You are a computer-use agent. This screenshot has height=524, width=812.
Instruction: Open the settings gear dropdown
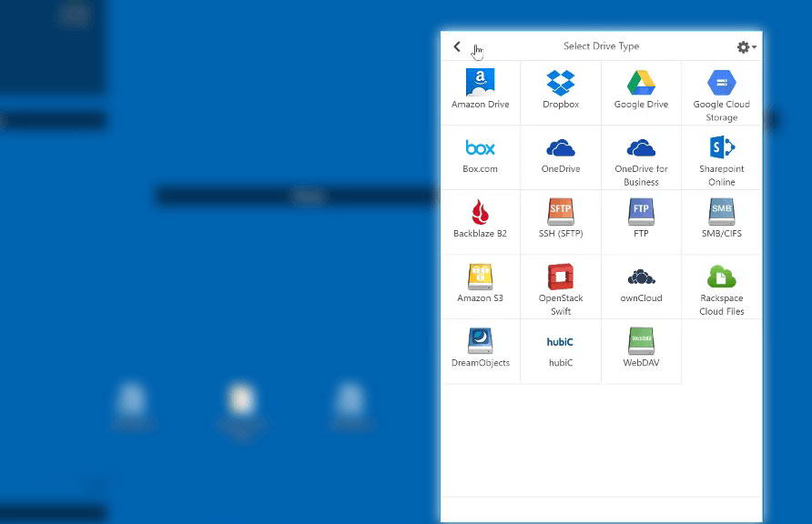coord(746,47)
